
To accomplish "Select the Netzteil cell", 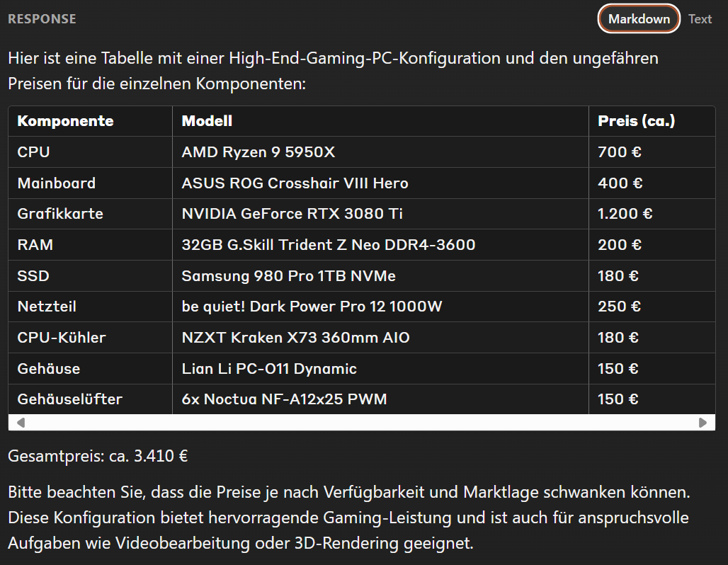I will click(x=90, y=307).
